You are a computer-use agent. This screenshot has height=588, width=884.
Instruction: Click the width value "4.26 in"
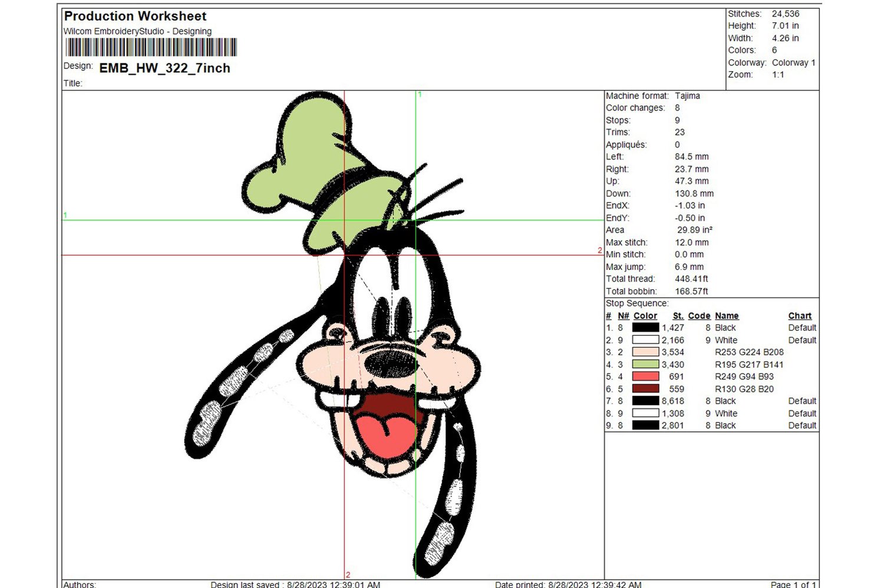pyautogui.click(x=786, y=38)
